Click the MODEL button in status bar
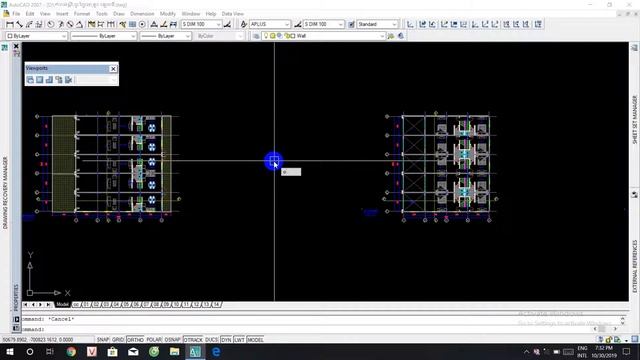This screenshot has height=360, width=640. pyautogui.click(x=255, y=340)
